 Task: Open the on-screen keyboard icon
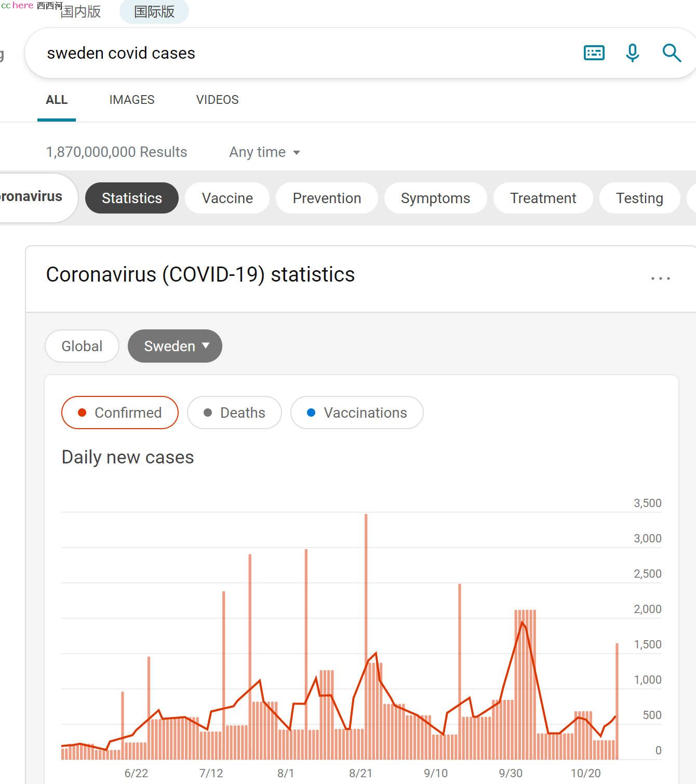coord(594,53)
